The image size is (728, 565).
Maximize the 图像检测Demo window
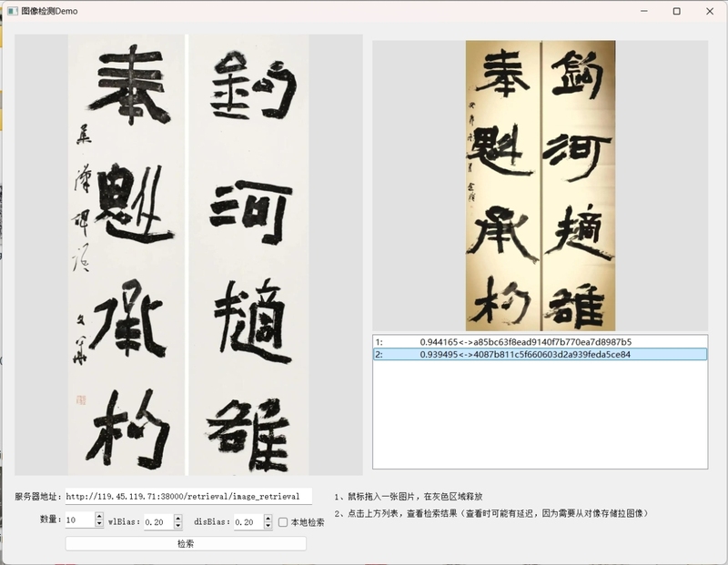point(676,11)
